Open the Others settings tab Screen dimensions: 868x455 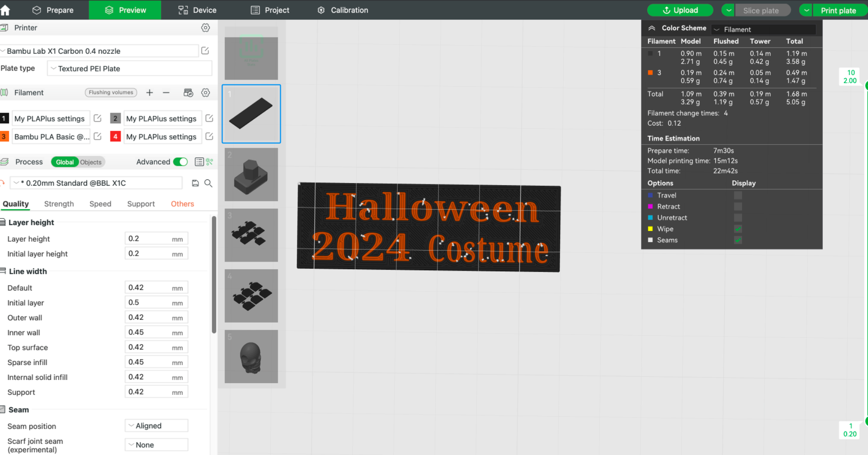183,204
